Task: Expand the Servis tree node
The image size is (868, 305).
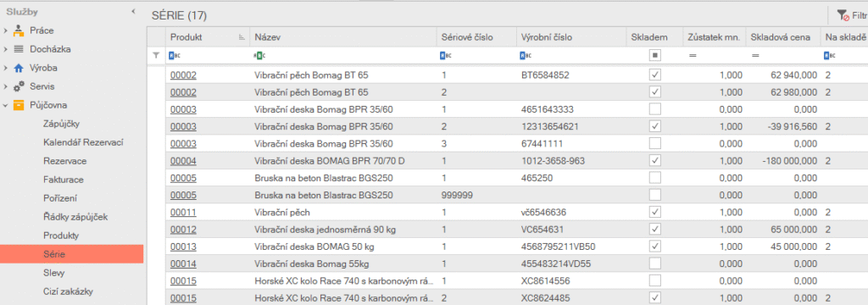Action: pos(6,86)
